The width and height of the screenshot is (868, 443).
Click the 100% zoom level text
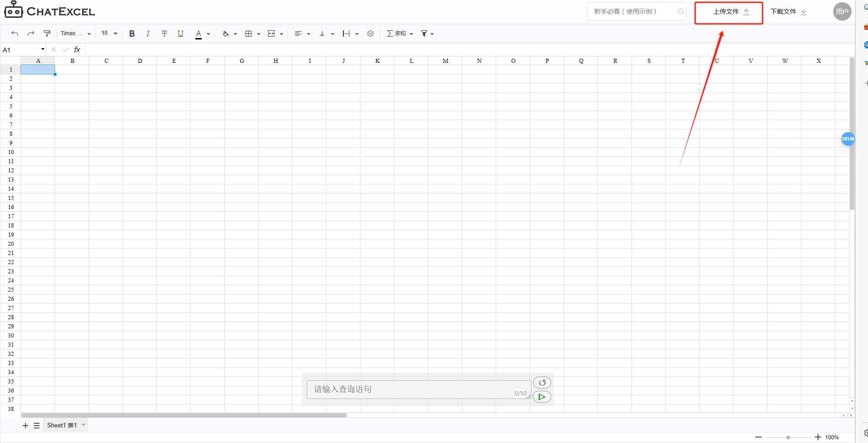point(832,437)
